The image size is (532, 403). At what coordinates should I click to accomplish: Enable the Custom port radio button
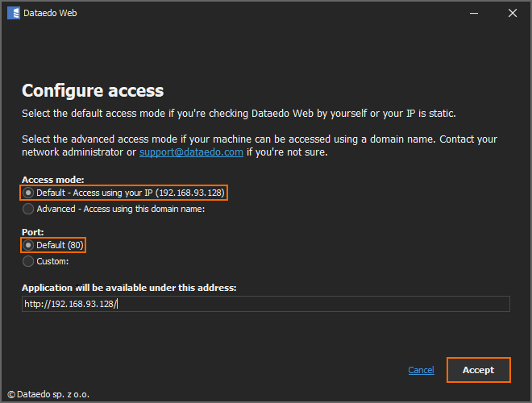[x=29, y=261]
